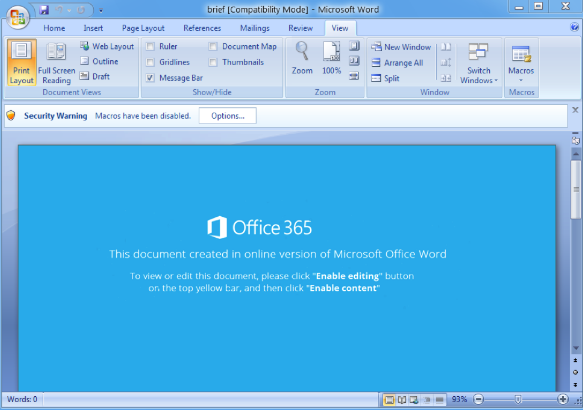Open a New Window
Screen dimensions: 583x411
click(x=401, y=47)
